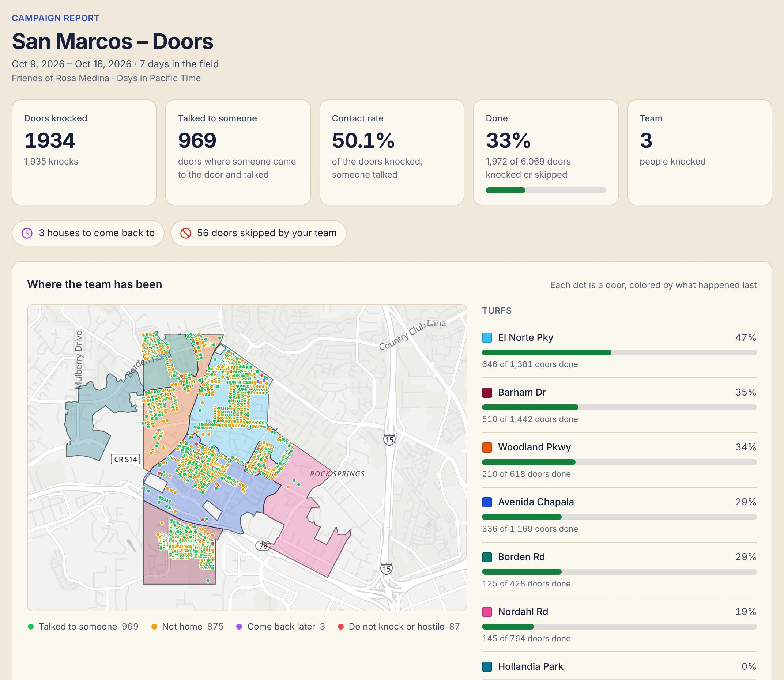Click '336 of 1,169 doors done' text
The width and height of the screenshot is (784, 680).
pyautogui.click(x=530, y=529)
